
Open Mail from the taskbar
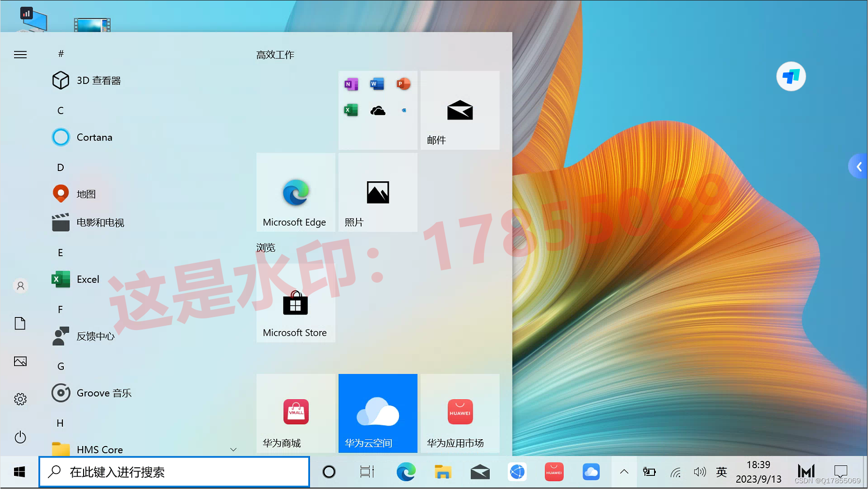480,472
